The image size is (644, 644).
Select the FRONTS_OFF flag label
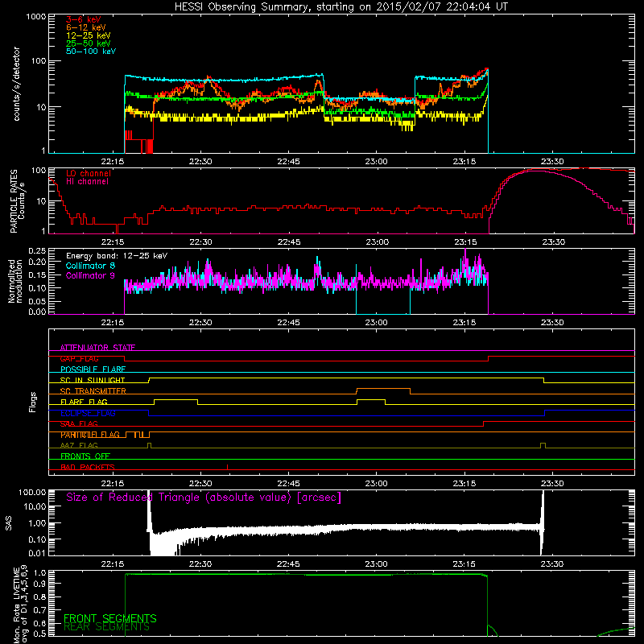[85, 456]
